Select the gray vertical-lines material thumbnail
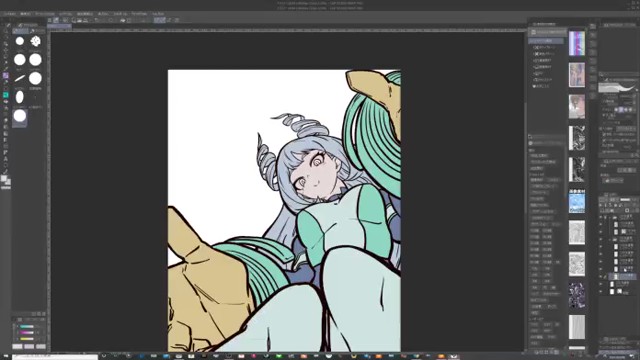 pos(577,327)
